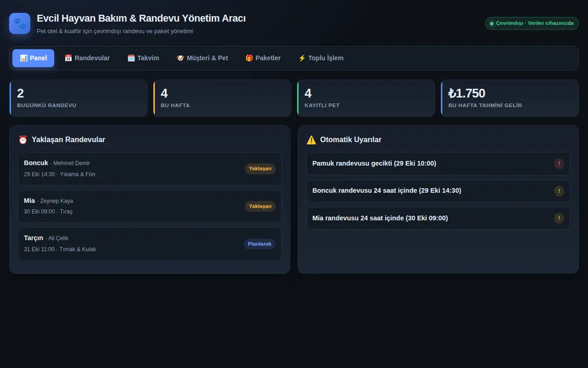
Task: Click the Yaklaşan badge on Mia appointment
Action: pos(260,207)
